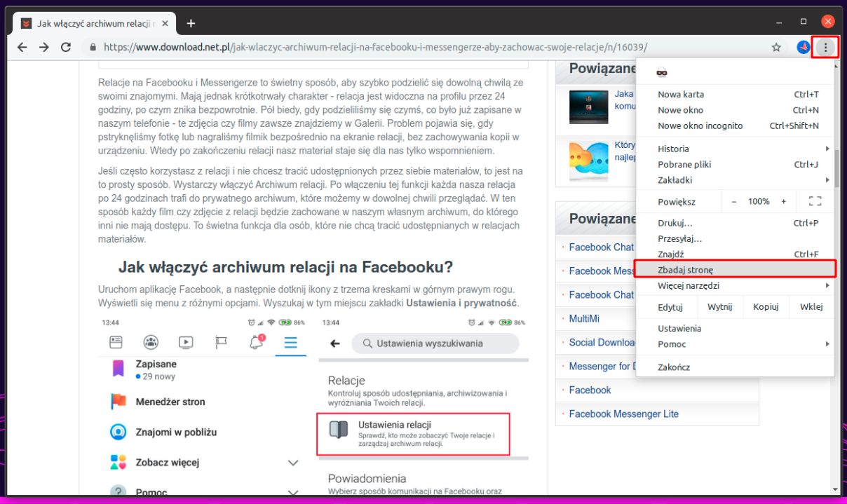The image size is (847, 504).
Task: Open the three-dot Chrome menu button
Action: click(825, 48)
